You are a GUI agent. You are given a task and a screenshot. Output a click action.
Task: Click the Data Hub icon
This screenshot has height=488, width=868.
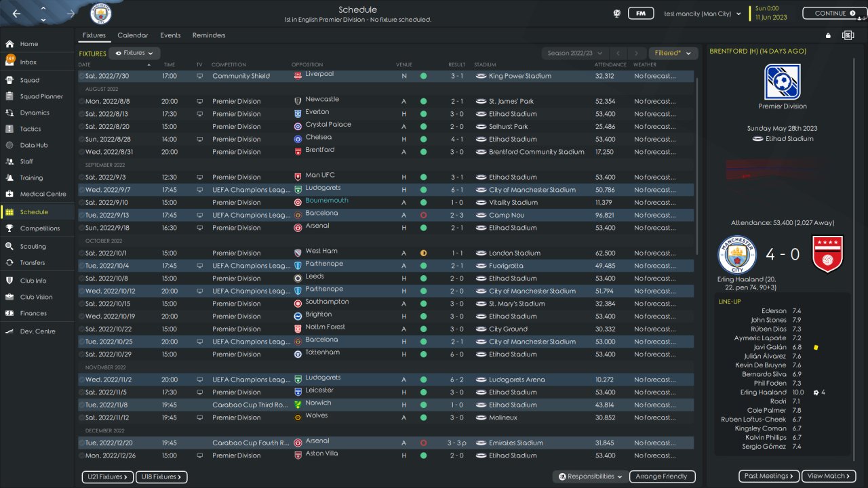tap(9, 145)
